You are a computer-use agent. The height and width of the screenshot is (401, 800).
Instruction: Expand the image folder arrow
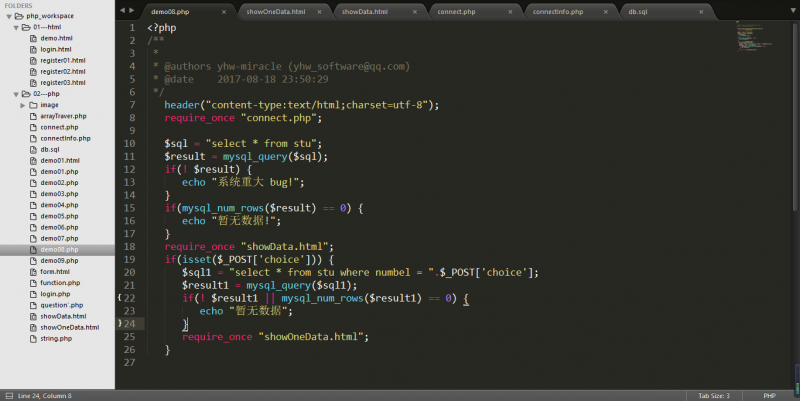[x=22, y=104]
